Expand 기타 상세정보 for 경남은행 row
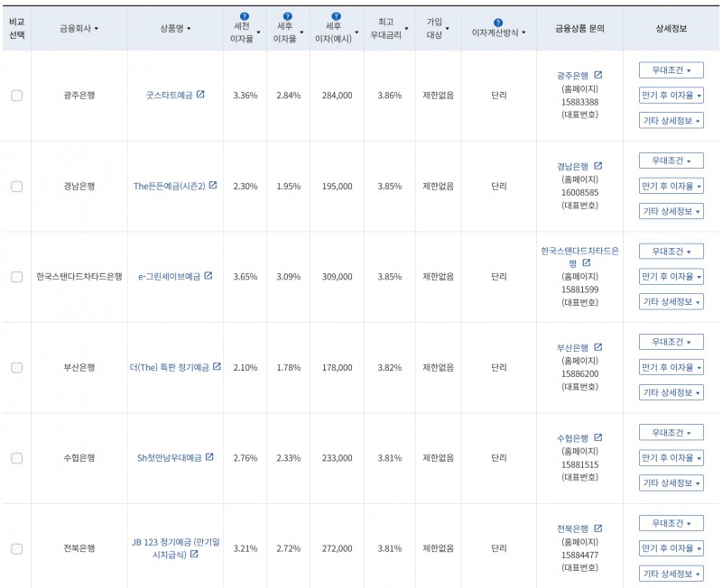 671,211
